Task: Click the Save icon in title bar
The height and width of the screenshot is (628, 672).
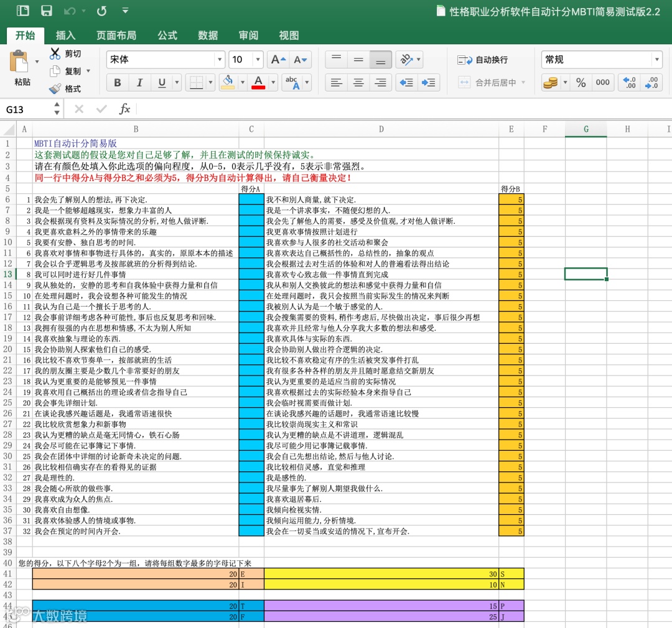Action: coord(46,11)
